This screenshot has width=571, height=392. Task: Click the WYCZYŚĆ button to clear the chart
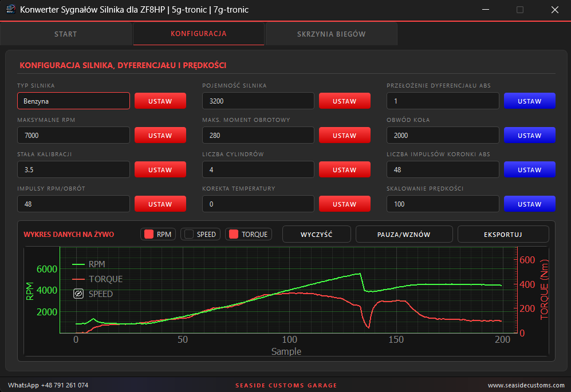pyautogui.click(x=317, y=235)
